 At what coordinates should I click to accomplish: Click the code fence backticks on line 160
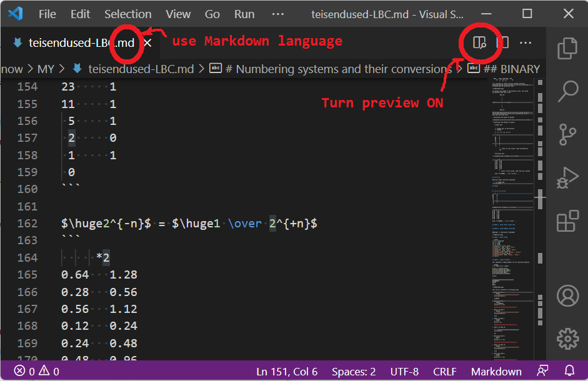pyautogui.click(x=71, y=186)
